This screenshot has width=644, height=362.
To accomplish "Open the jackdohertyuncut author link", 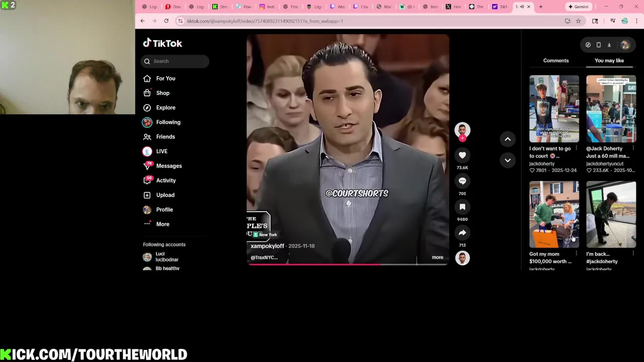I will coord(604,164).
